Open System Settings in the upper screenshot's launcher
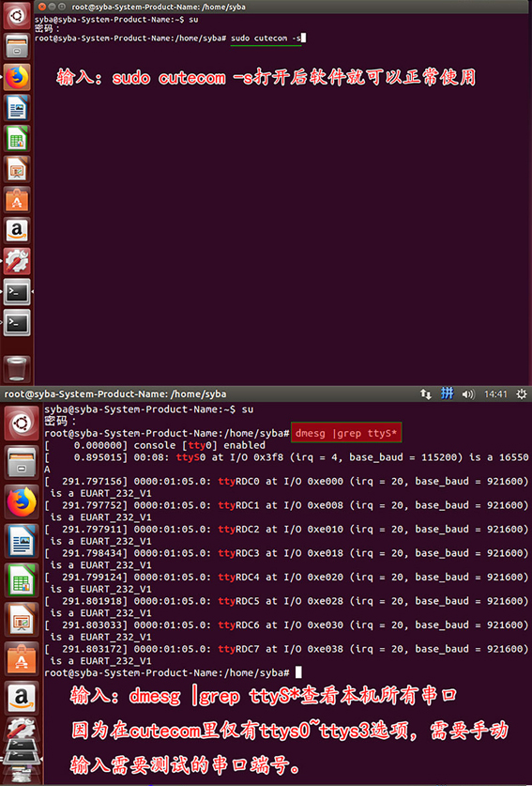 (x=17, y=261)
